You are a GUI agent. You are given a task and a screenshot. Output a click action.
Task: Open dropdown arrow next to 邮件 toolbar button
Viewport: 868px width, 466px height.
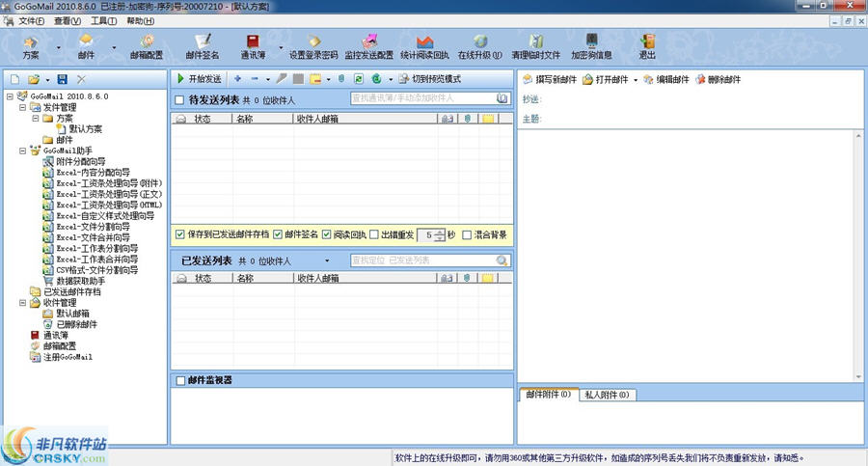114,47
